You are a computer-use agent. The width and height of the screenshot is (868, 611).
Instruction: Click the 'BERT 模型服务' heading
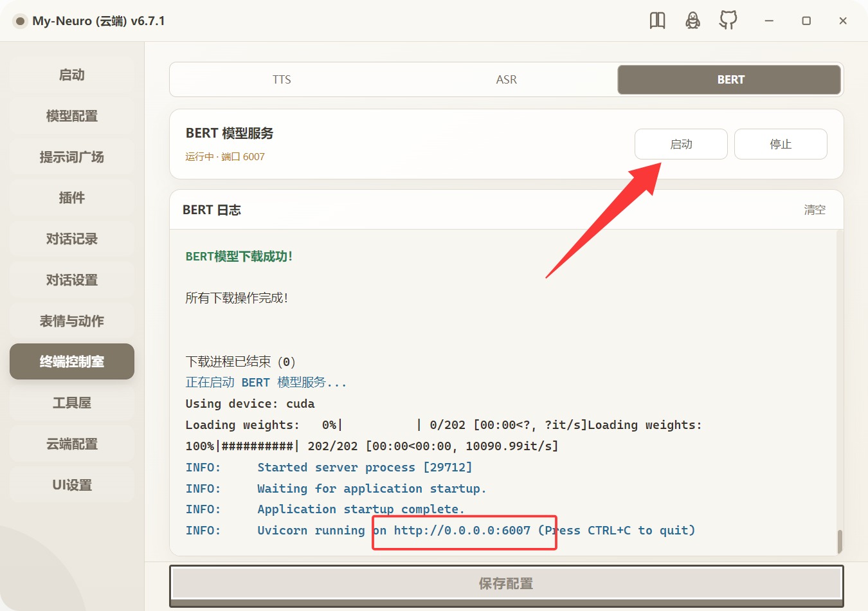[x=230, y=133]
